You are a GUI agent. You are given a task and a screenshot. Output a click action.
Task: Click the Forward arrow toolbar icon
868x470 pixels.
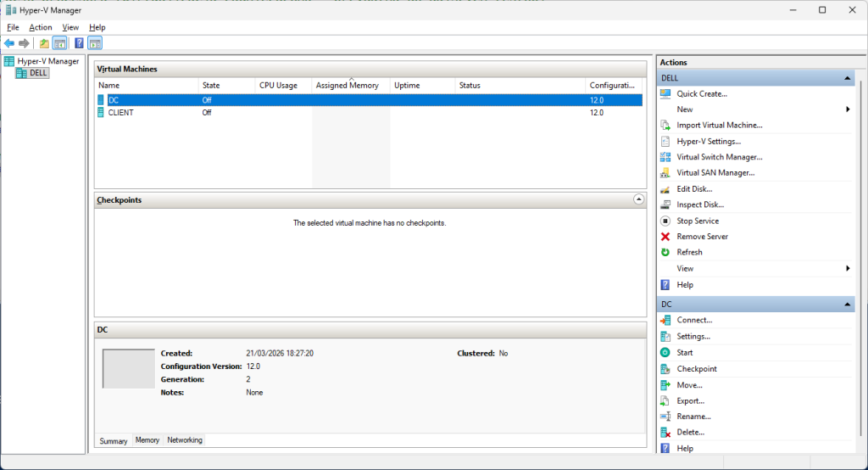24,43
